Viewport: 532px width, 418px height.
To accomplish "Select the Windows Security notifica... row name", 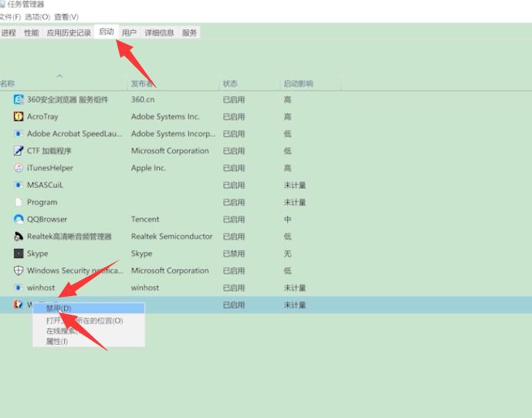I will [75, 271].
